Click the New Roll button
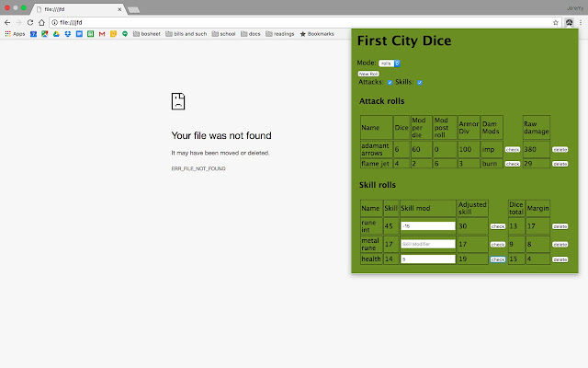Viewport: 588px width, 368px height. [368, 74]
